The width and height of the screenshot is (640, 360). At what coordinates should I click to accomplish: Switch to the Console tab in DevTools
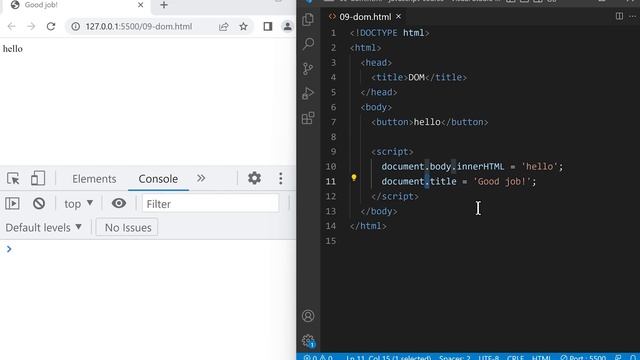(x=158, y=179)
